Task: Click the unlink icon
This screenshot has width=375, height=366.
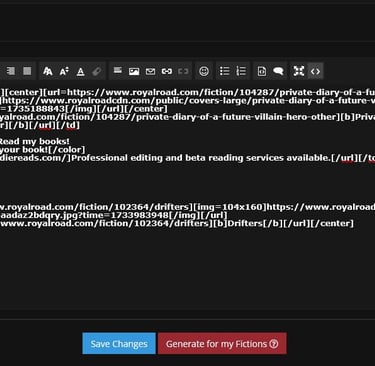Action: click(183, 71)
